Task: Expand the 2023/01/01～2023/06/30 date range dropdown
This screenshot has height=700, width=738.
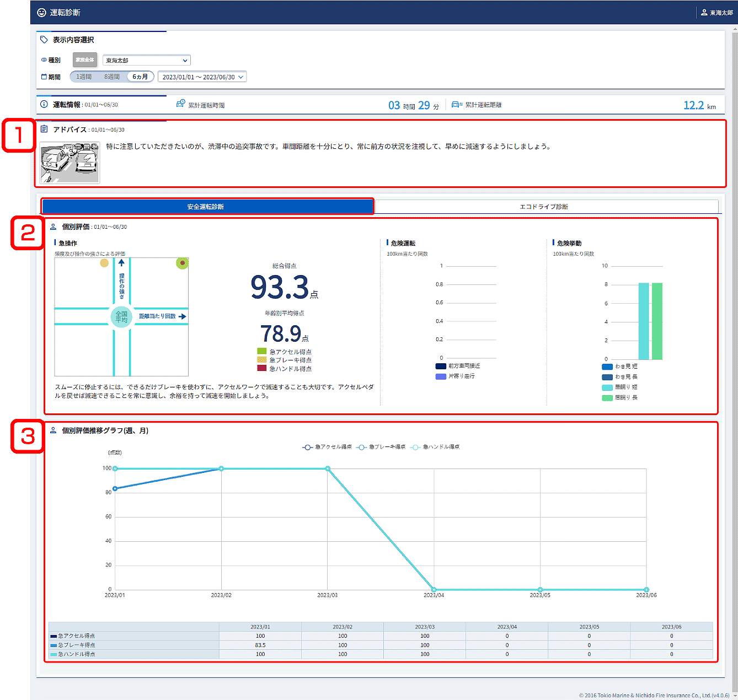Action: click(202, 77)
